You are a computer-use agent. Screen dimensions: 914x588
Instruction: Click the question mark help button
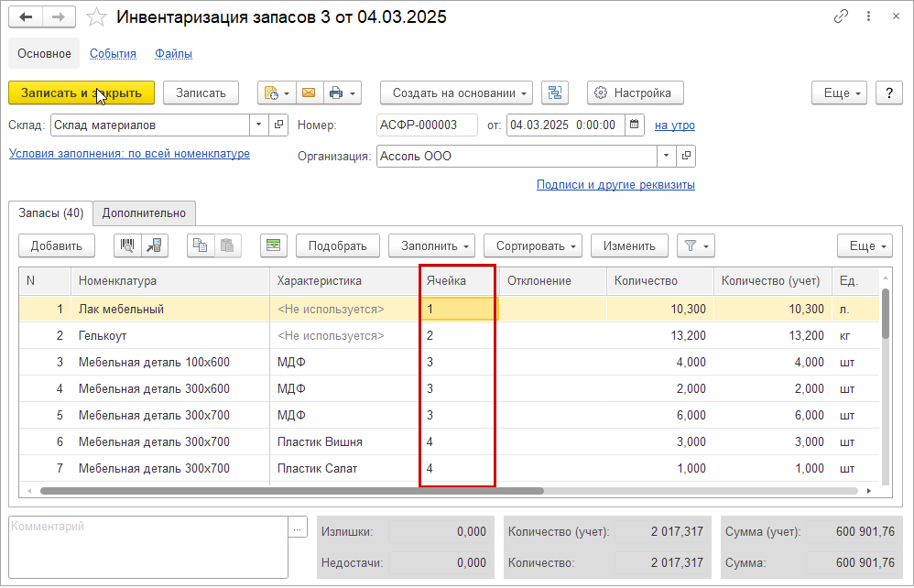tap(889, 93)
